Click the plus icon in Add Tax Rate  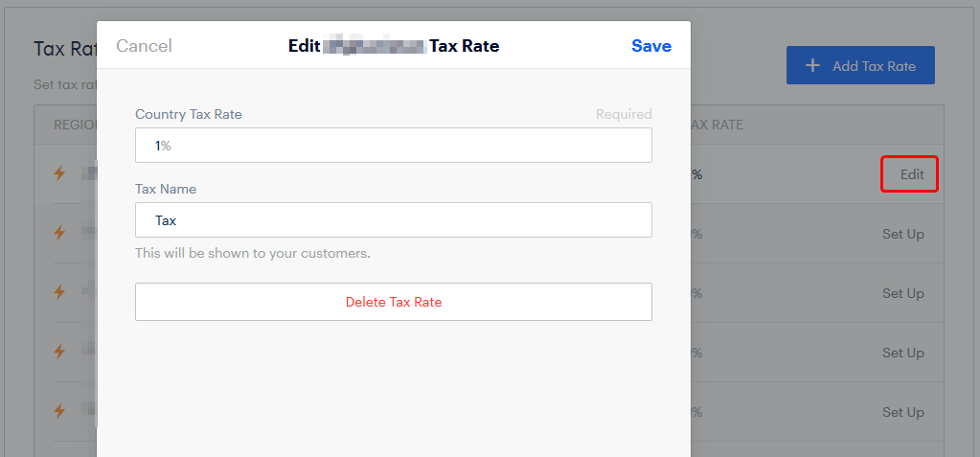pos(812,66)
